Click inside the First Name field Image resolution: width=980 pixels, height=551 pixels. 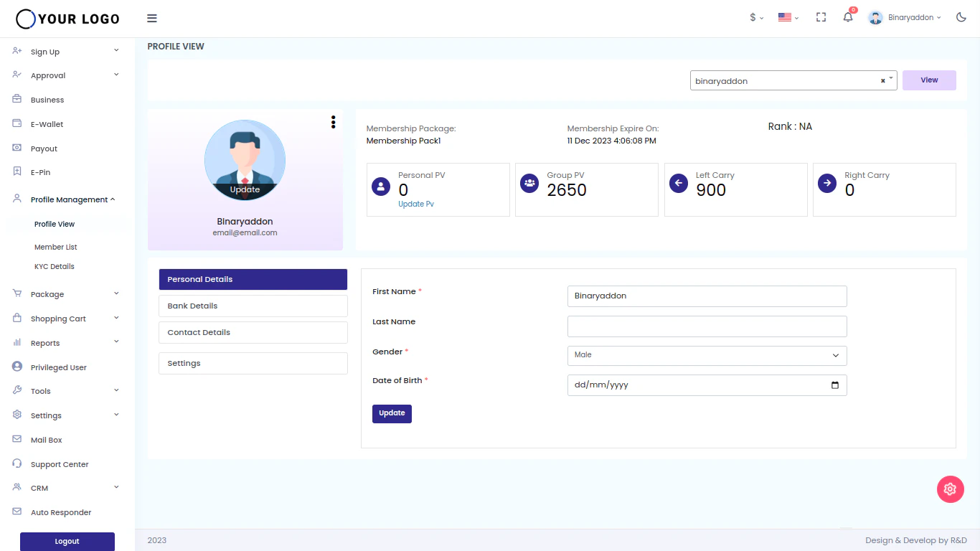(x=707, y=296)
